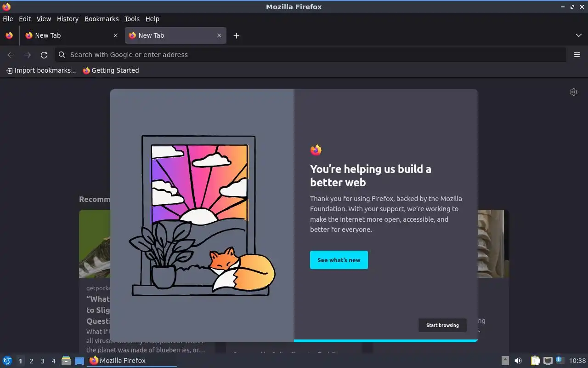Open the file manager from the taskbar
Viewport: 588px width, 368px height.
click(x=66, y=361)
